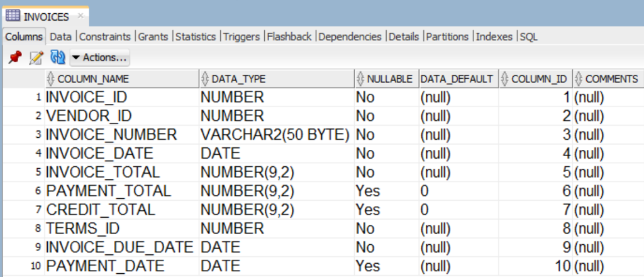The height and width of the screenshot is (277, 644).
Task: Click the default 0 in CREDIT_TOTAL row
Action: pyautogui.click(x=458, y=210)
